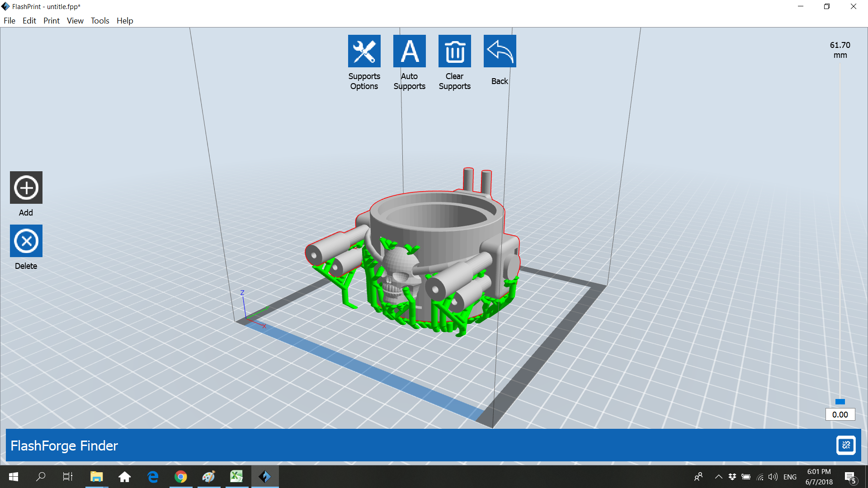This screenshot has width=868, height=488.
Task: Click the Auto Supports icon
Action: (x=409, y=51)
